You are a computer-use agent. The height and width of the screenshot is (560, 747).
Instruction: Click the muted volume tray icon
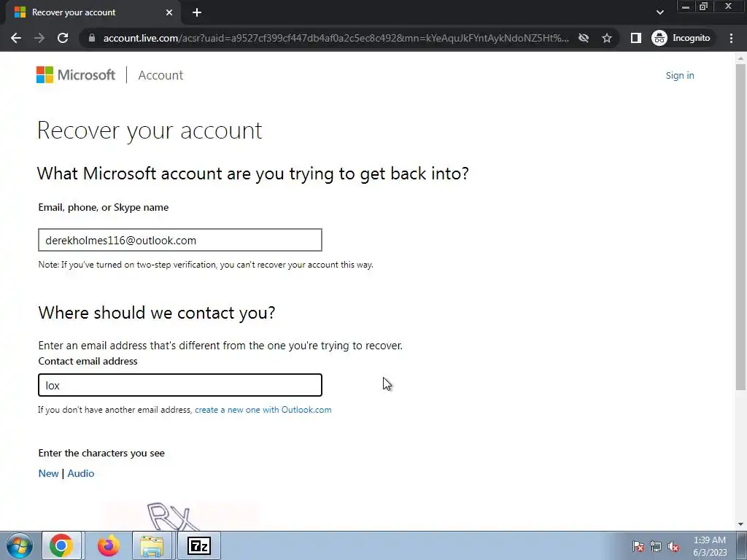coord(673,547)
